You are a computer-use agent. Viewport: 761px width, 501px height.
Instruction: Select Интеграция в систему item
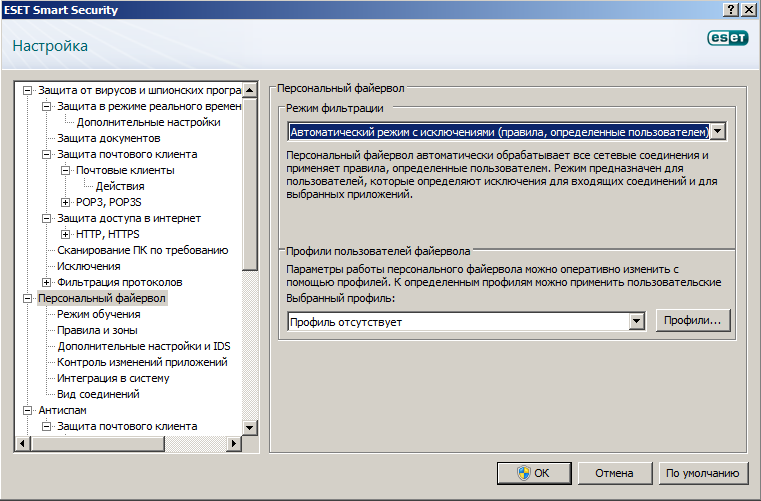click(113, 379)
